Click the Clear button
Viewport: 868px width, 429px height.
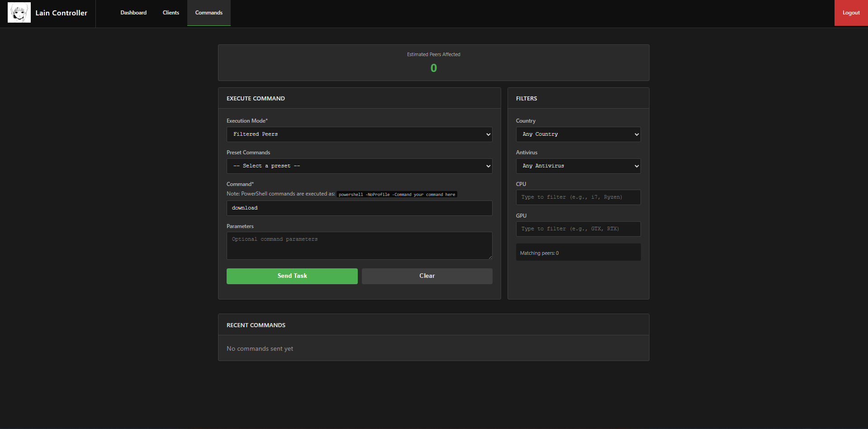427,276
